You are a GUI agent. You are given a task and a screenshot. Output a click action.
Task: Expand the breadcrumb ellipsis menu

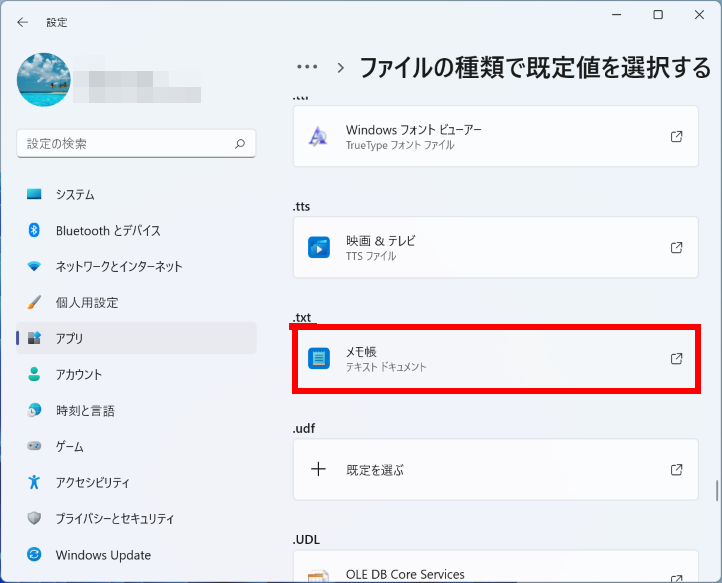[x=307, y=67]
